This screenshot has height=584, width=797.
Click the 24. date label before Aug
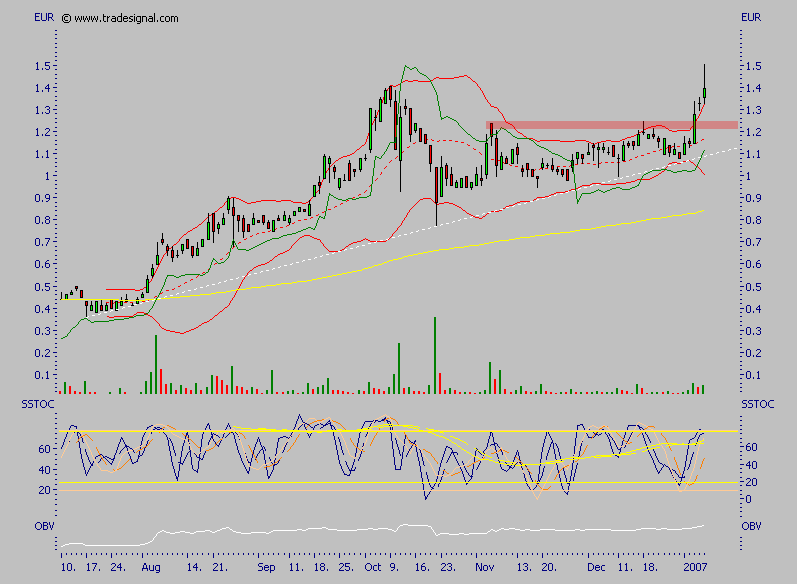coord(118,567)
